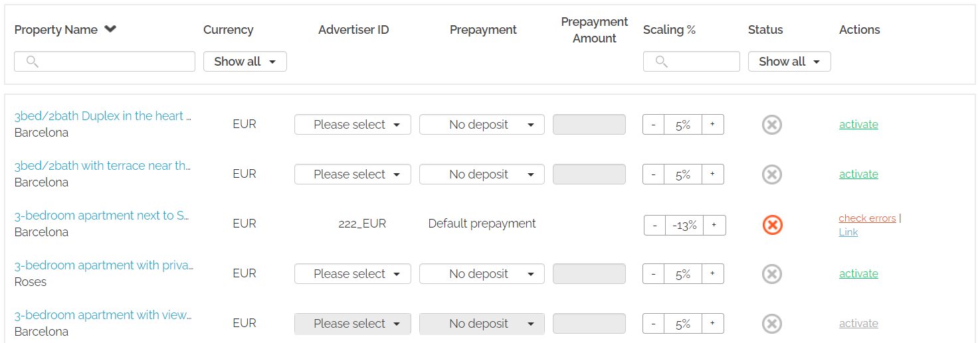Open 3-bedroom apartment with private property in Roses
The image size is (980, 343).
tap(104, 265)
